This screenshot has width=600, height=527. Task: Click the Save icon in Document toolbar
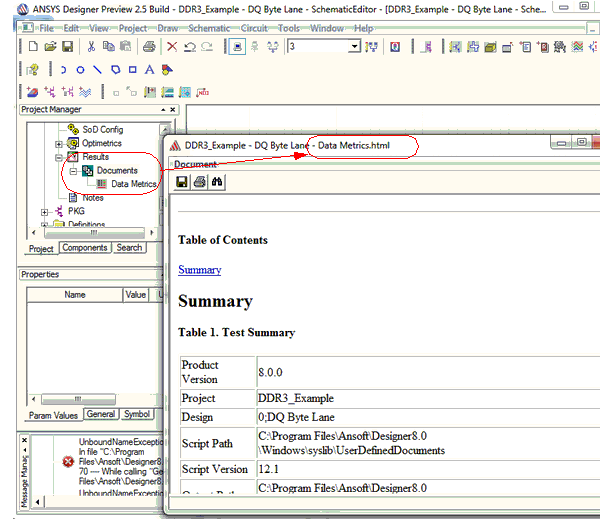(182, 181)
